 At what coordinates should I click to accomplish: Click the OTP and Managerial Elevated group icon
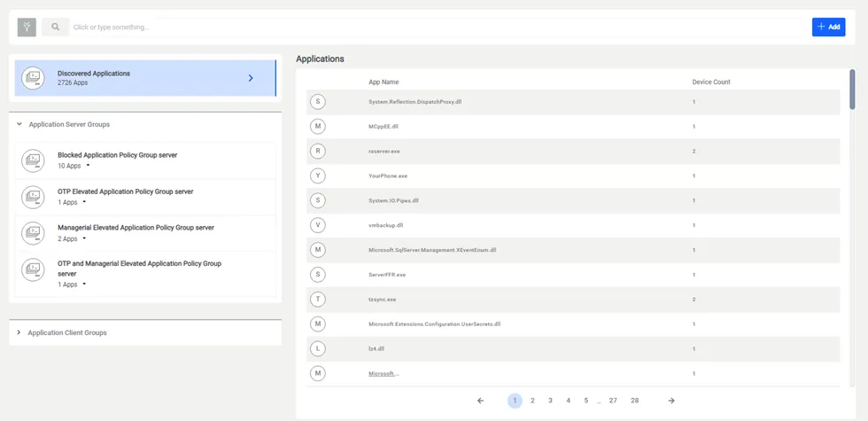(34, 269)
